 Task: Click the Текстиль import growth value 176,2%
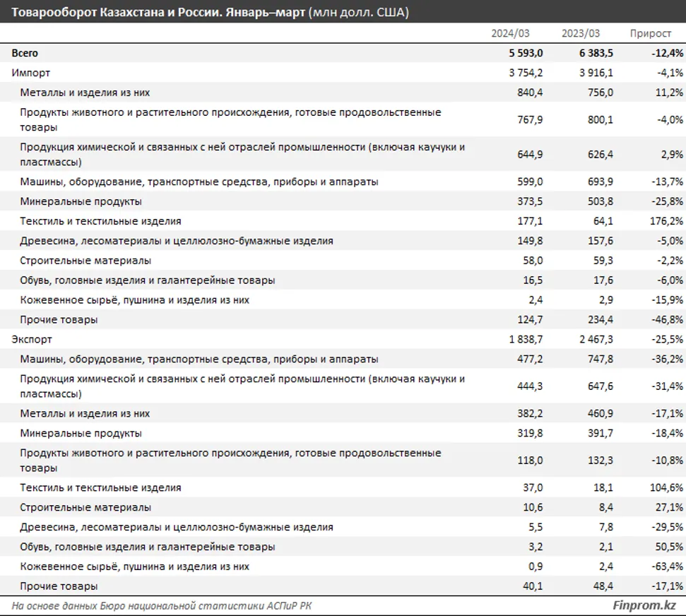(x=663, y=220)
